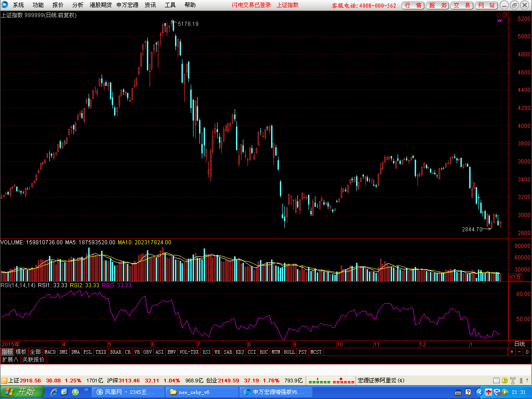
Task: Open the 系统 menu
Action: (x=18, y=5)
